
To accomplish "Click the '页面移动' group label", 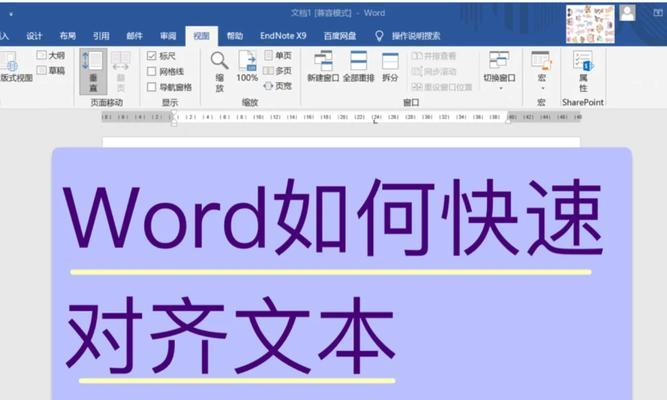I will (106, 102).
